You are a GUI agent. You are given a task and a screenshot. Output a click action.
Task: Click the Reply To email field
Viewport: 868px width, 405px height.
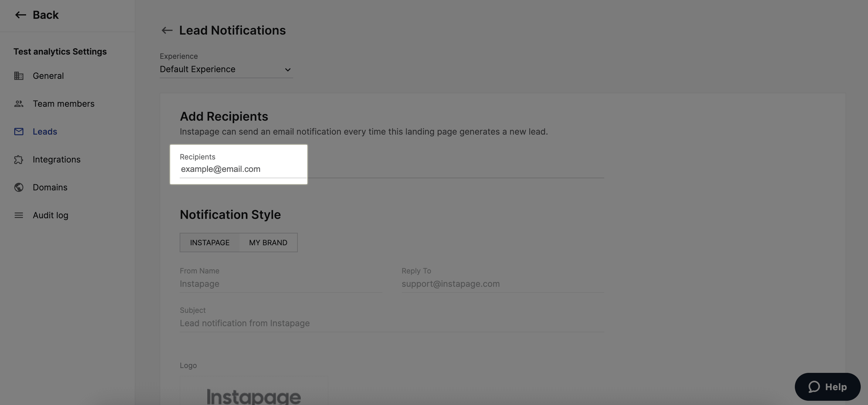tap(502, 284)
